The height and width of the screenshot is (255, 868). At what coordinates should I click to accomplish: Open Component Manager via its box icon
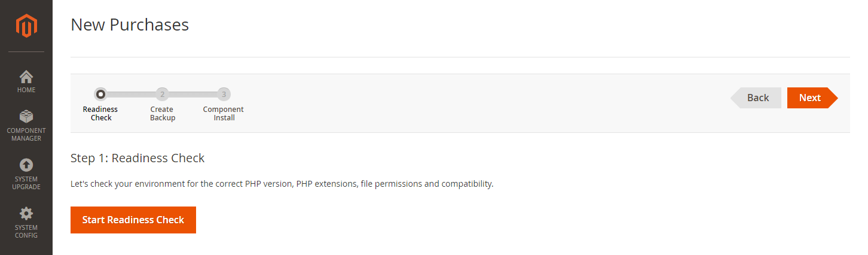click(26, 117)
